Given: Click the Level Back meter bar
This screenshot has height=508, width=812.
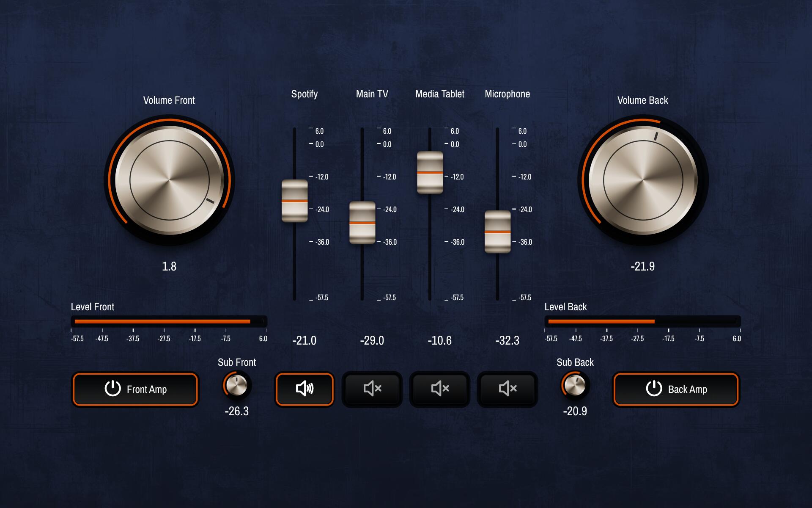Looking at the screenshot, I should [x=642, y=321].
